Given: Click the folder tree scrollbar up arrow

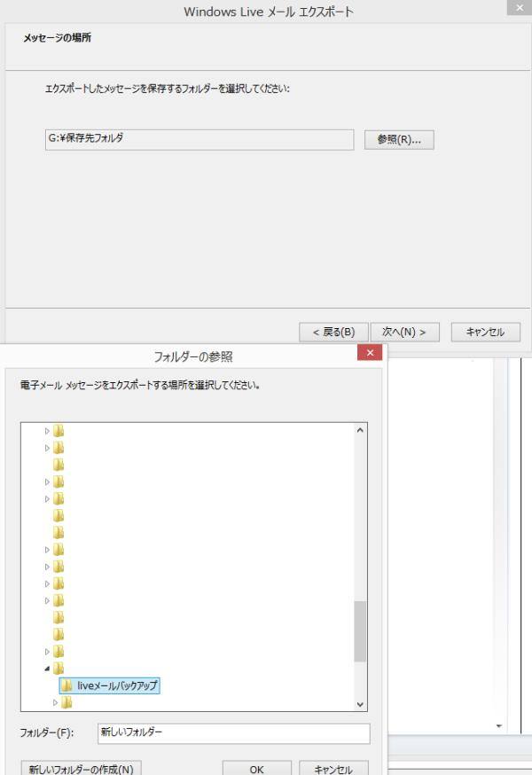Looking at the screenshot, I should 360,430.
